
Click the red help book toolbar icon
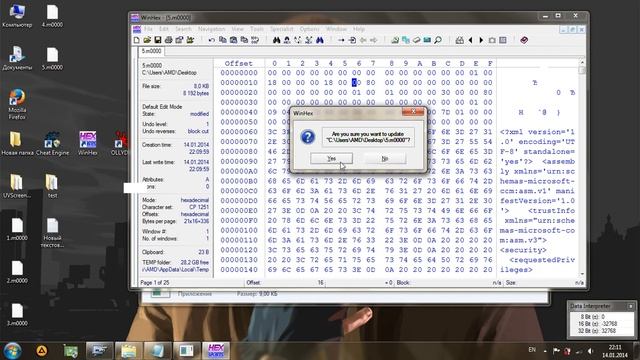click(x=524, y=40)
